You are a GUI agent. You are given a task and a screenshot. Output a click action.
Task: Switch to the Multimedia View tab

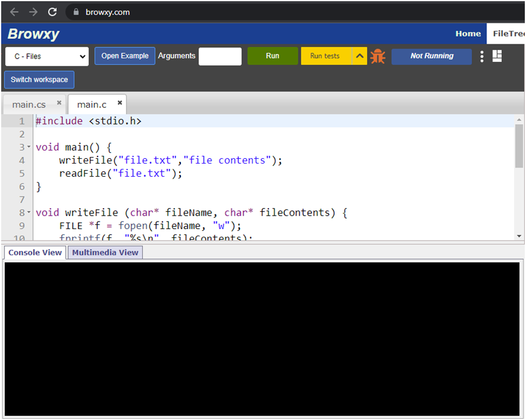coord(105,252)
